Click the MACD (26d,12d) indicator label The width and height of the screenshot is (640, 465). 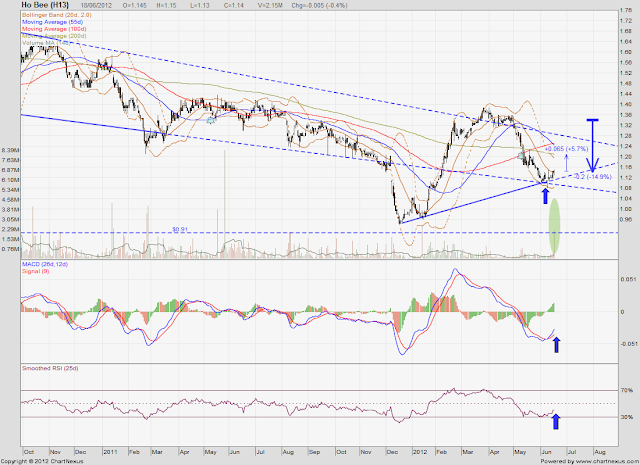44,264
